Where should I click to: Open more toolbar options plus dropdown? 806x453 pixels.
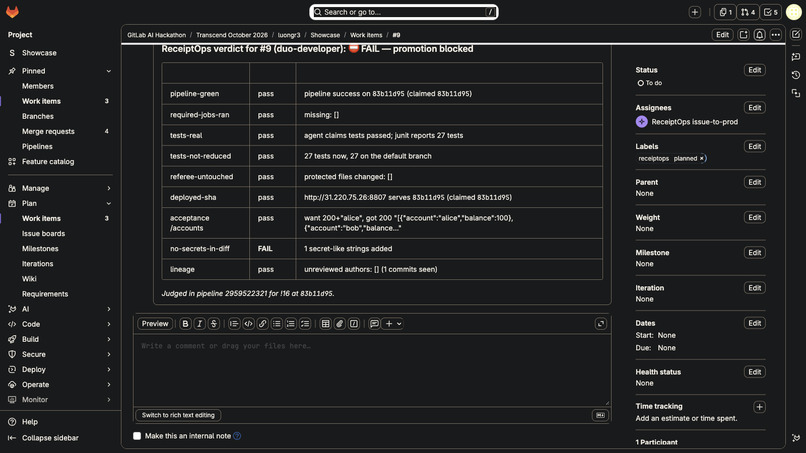click(x=393, y=323)
